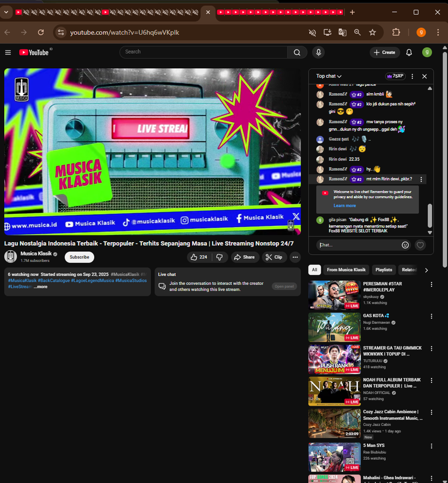Select the Playlists filter chip

383,270
